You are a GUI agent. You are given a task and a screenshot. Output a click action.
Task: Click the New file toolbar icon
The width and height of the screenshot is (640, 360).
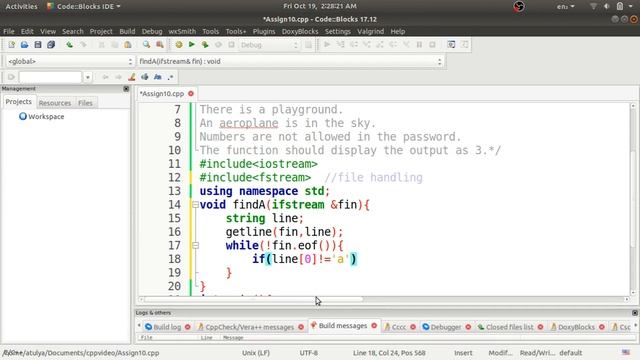point(11,44)
